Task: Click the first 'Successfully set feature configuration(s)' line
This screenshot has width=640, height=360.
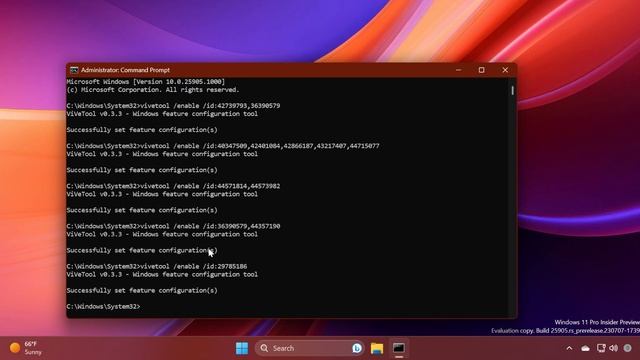Action: 142,130
